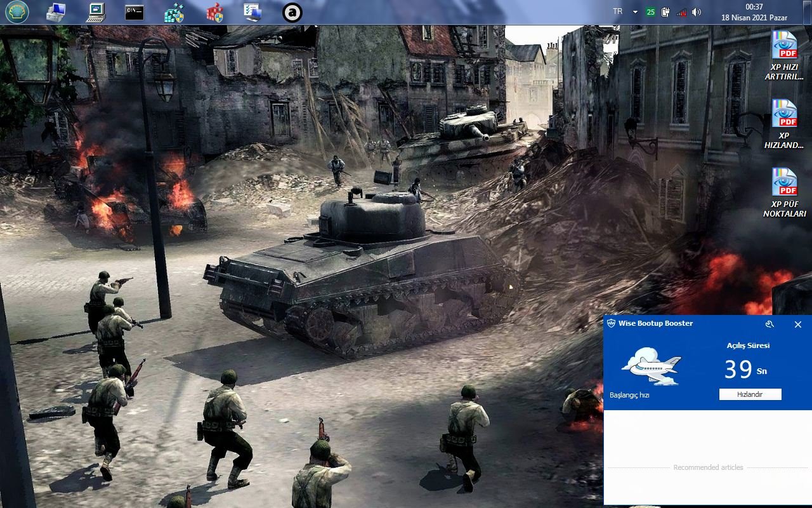Launch the computer with keyboard taskbar icon
This screenshot has height=508, width=812.
96,12
